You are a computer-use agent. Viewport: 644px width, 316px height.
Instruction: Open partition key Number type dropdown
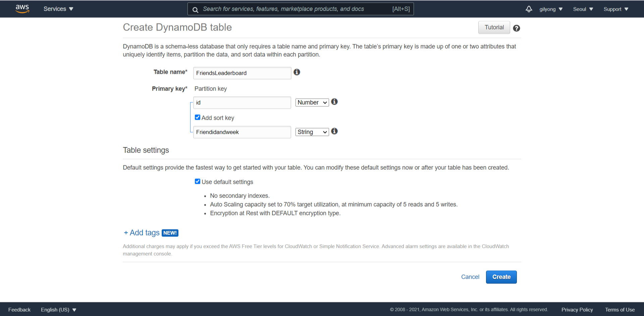tap(312, 102)
